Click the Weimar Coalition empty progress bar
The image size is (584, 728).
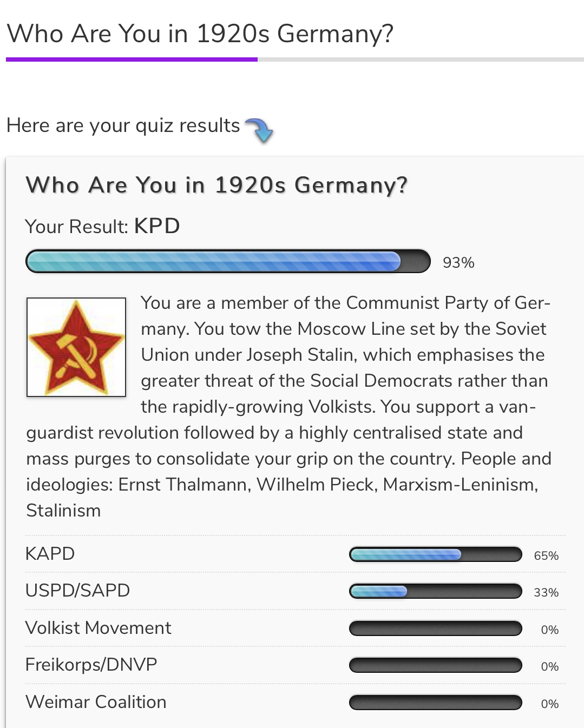pyautogui.click(x=435, y=703)
